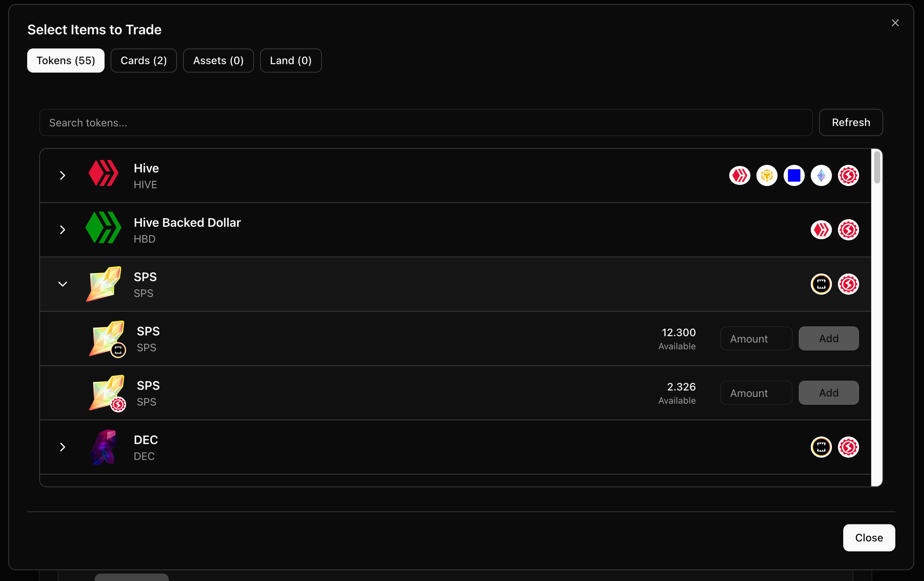This screenshot has height=581, width=924.
Task: Select the Land (0) tab
Action: pos(291,61)
